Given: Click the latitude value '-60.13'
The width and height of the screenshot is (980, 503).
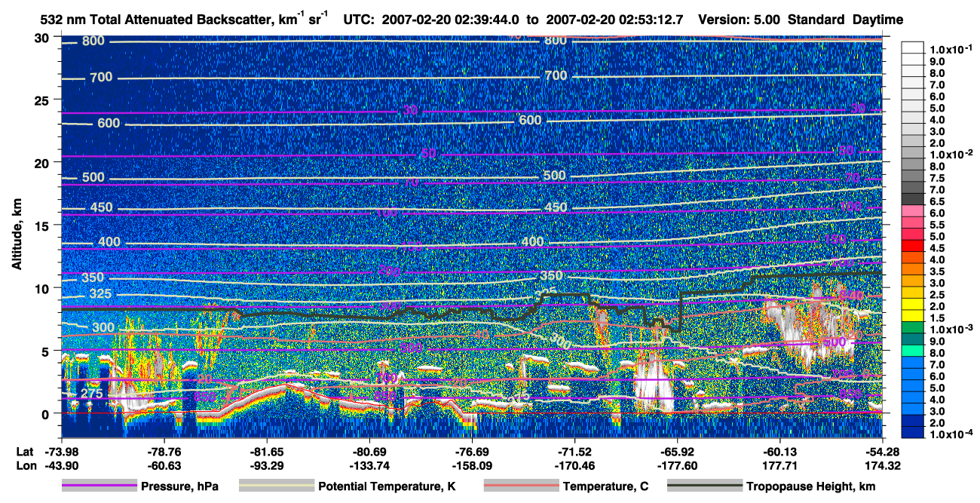Looking at the screenshot, I should tap(779, 450).
